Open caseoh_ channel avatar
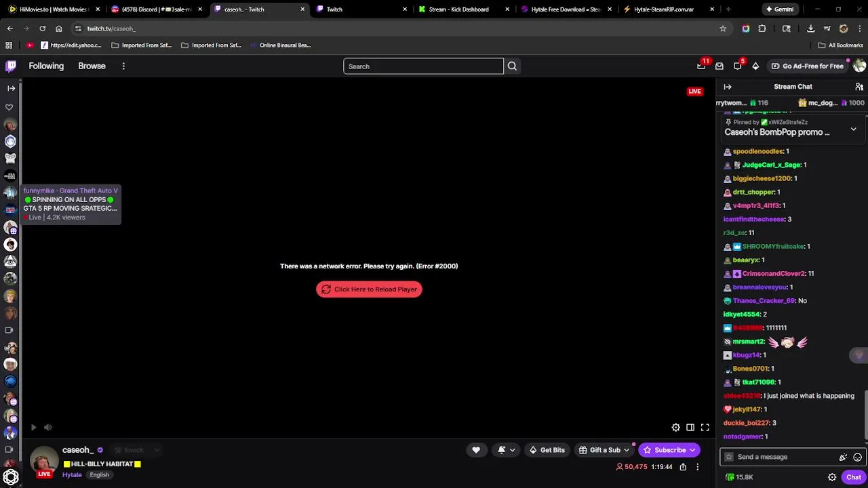 44,462
